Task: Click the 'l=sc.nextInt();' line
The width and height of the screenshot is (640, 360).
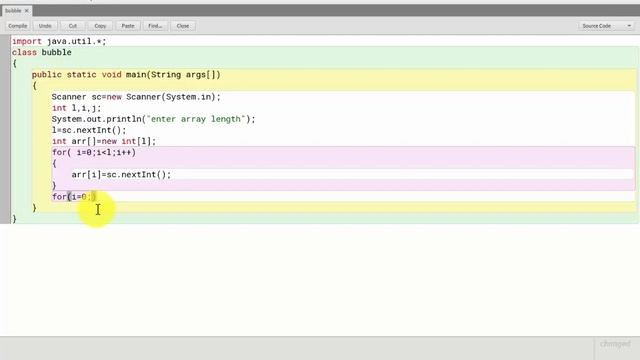Action: click(89, 130)
